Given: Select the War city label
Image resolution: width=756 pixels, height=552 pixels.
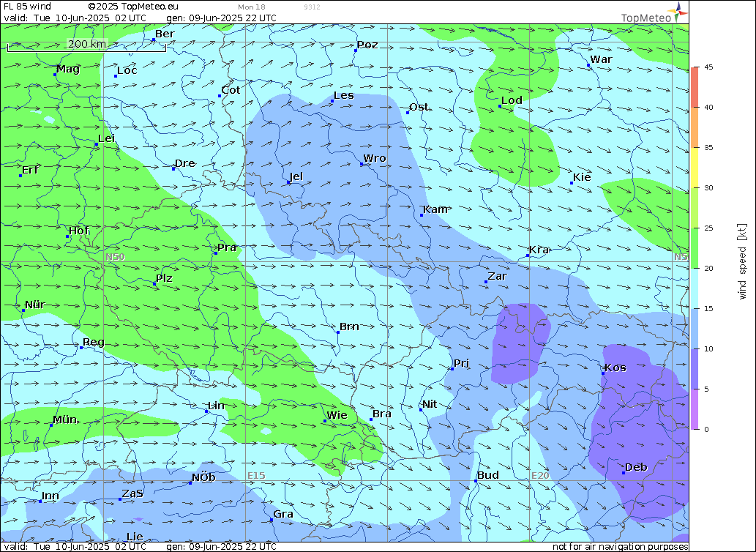Looking at the screenshot, I should click(602, 59).
